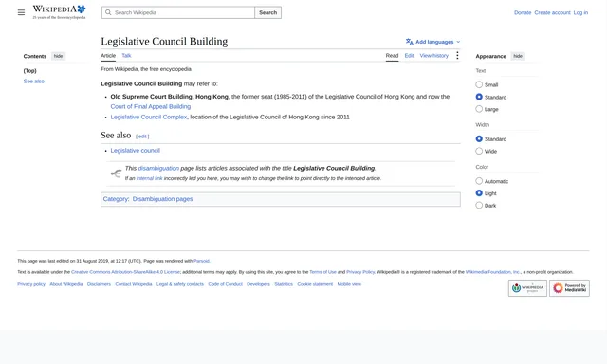
Task: Open Cookie statement footer link
Action: tap(315, 284)
